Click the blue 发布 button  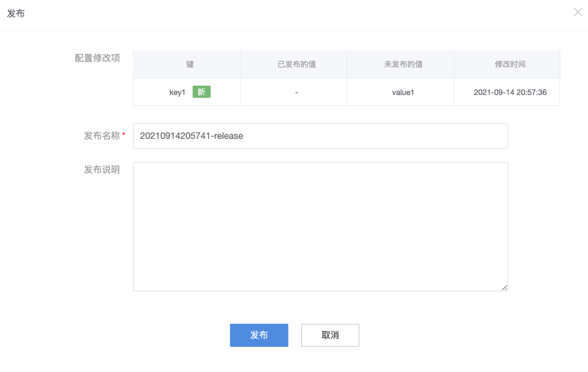click(259, 335)
